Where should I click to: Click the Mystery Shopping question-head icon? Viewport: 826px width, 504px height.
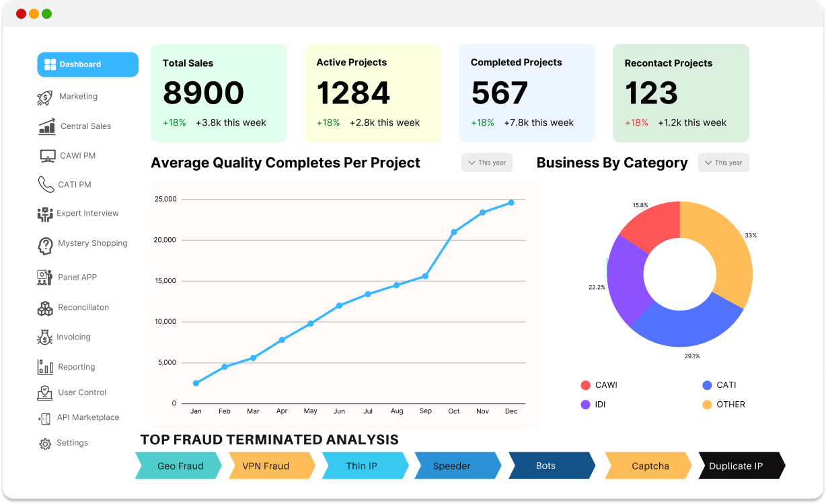[45, 245]
